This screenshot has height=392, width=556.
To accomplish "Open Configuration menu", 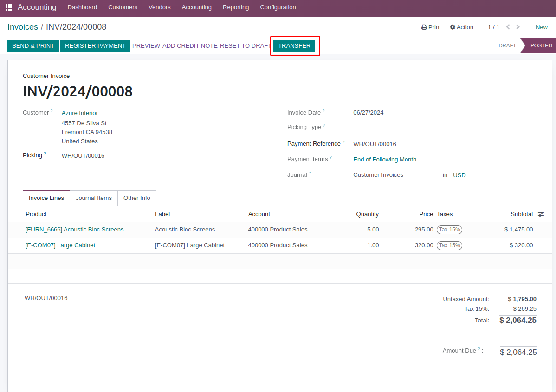I will pos(278,7).
